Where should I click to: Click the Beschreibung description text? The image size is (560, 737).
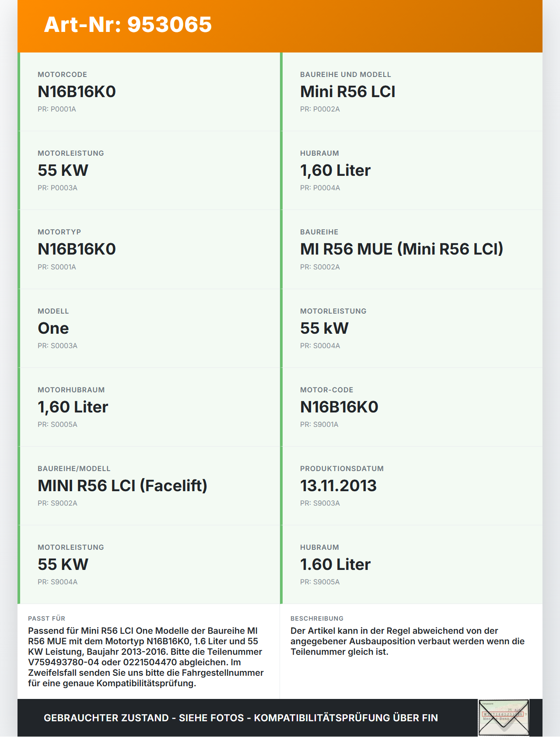(407, 641)
